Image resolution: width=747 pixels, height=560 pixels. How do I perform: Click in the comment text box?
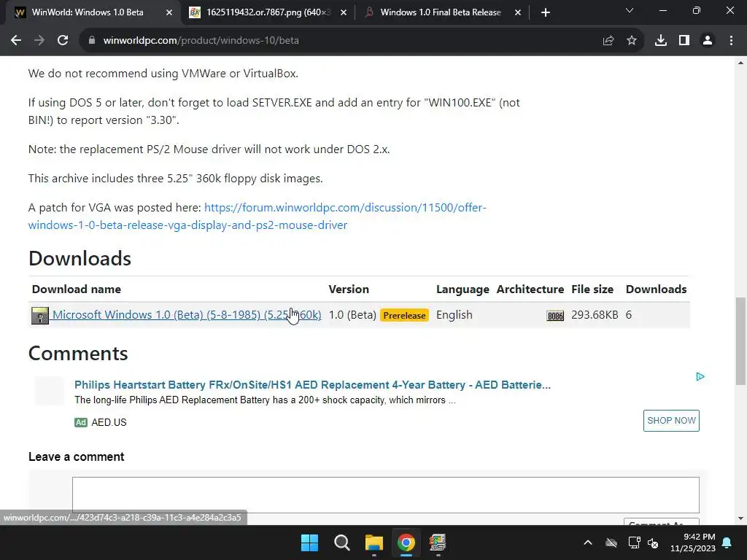point(386,495)
